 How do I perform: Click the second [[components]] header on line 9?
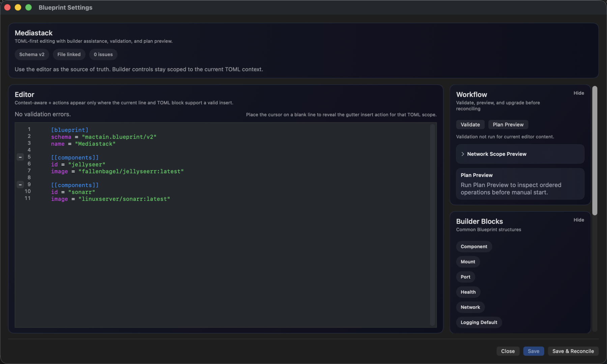point(75,185)
